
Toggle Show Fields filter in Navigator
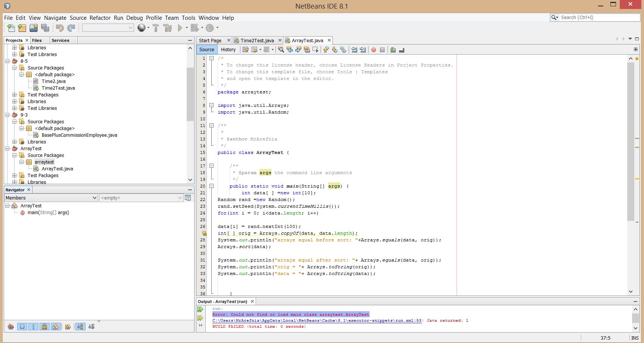(x=22, y=327)
